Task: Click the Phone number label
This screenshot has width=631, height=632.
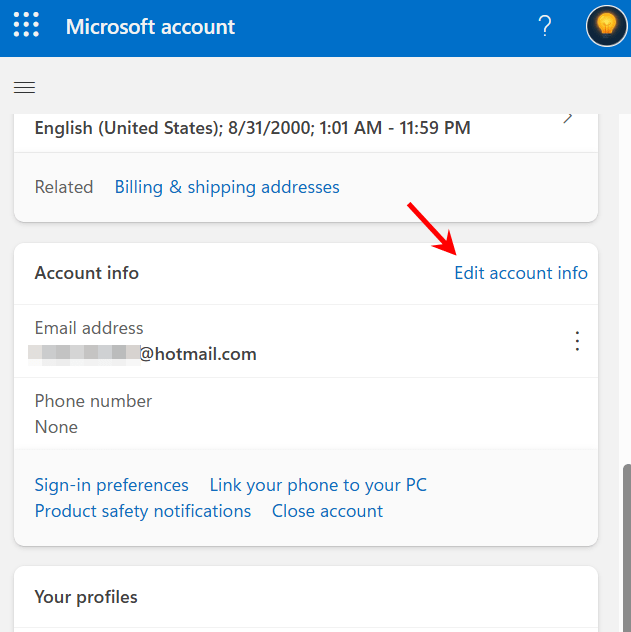Action: [x=93, y=401]
